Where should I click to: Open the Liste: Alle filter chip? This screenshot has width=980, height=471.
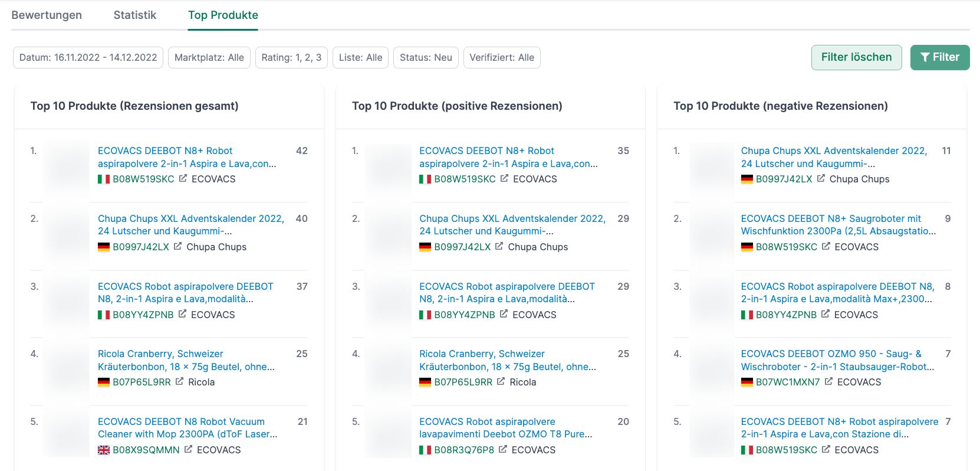coord(360,57)
